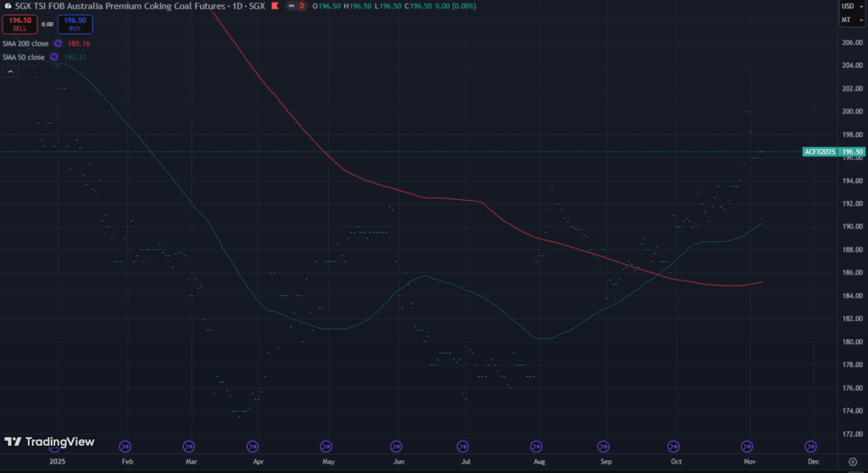Screen dimensions: 868x473
Task: Click the contract rollover icon above Nov
Action: tap(748, 446)
